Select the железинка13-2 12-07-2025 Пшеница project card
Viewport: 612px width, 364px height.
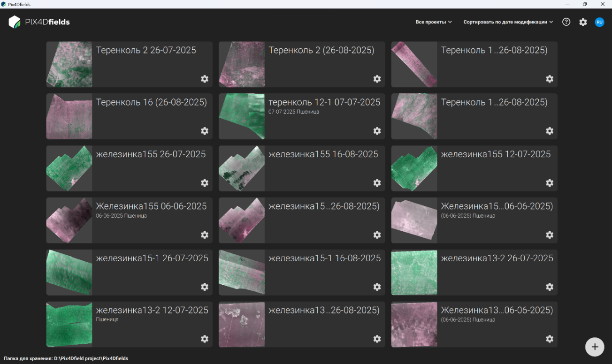point(130,324)
